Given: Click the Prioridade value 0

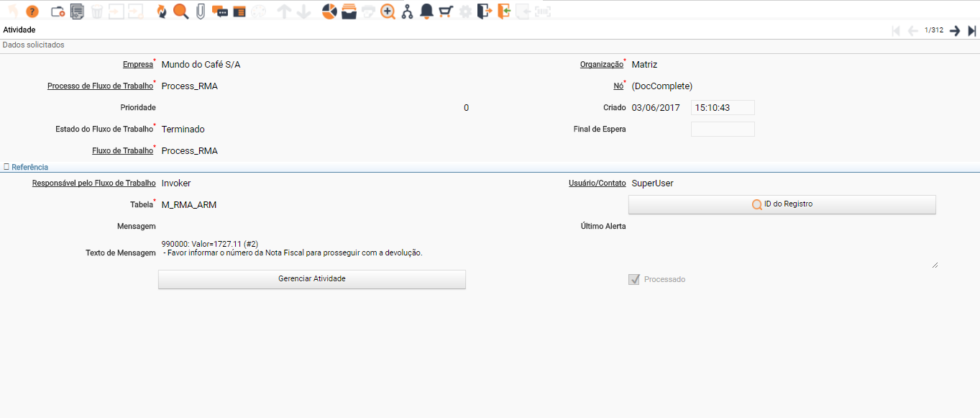Looking at the screenshot, I should pos(466,108).
